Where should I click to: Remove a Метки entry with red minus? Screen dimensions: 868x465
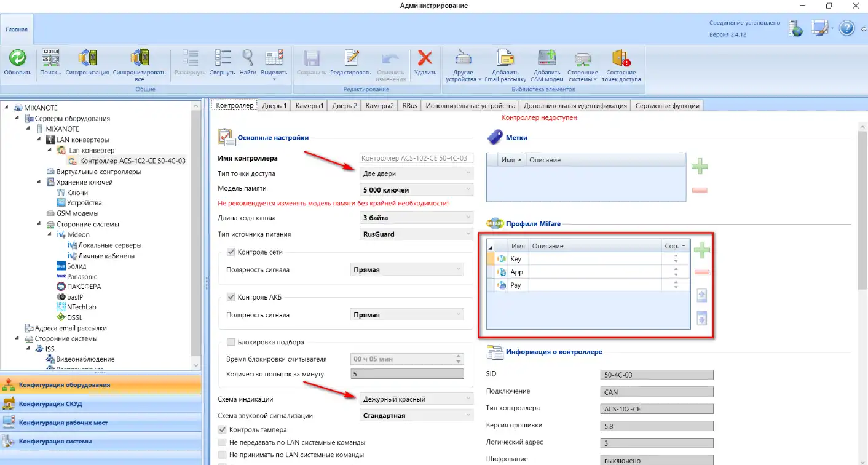pos(700,190)
